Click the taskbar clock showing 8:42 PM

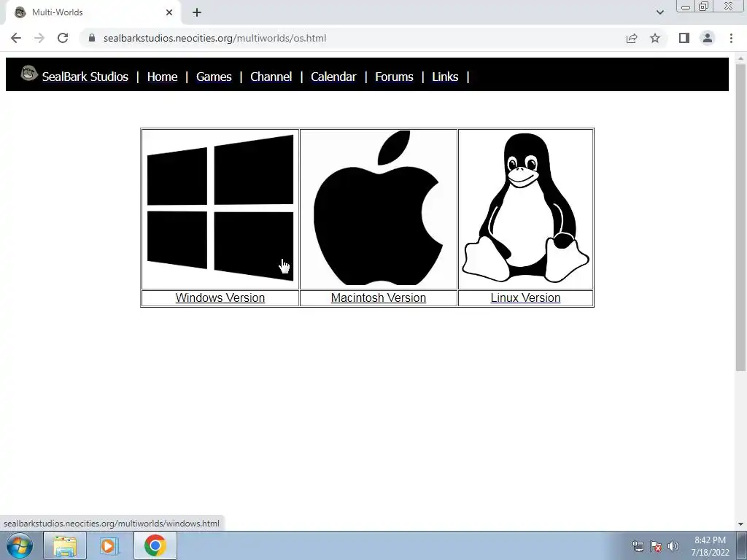click(710, 546)
